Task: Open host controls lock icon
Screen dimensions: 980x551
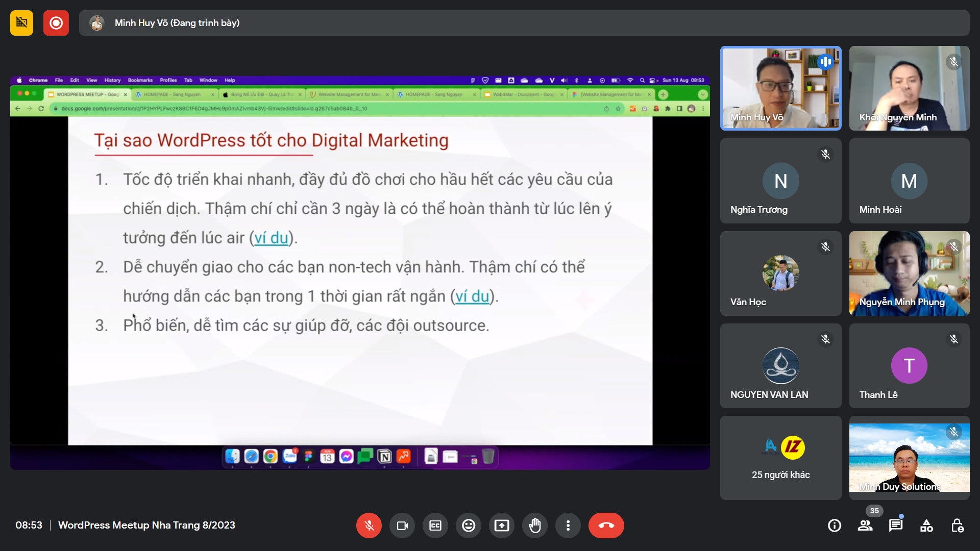Action: [957, 525]
